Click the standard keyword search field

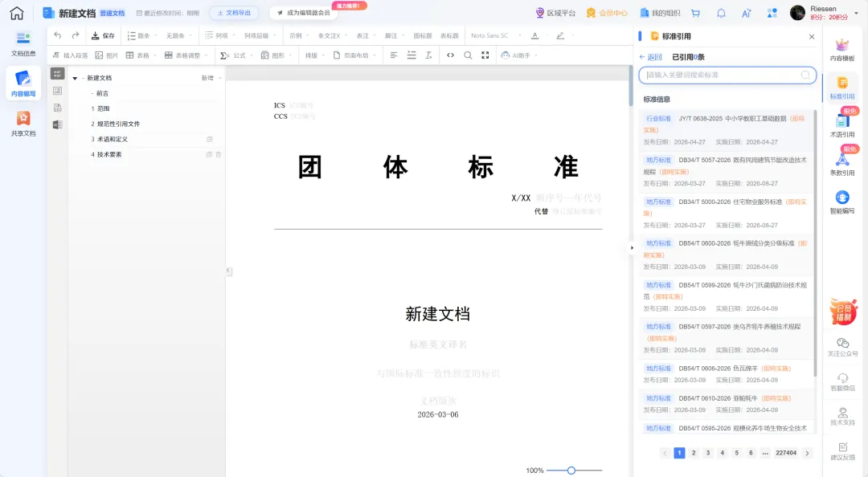click(x=727, y=75)
